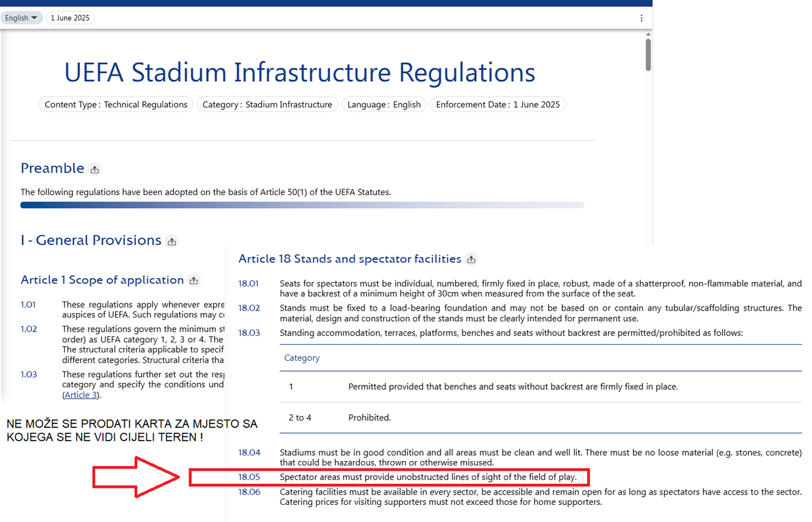
Task: Click paragraph number 18.04
Action: pos(249,453)
